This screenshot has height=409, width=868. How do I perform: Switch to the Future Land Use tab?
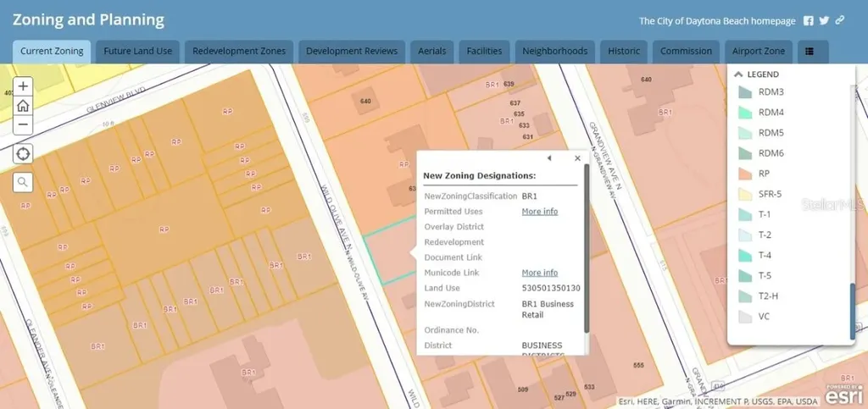[137, 52]
